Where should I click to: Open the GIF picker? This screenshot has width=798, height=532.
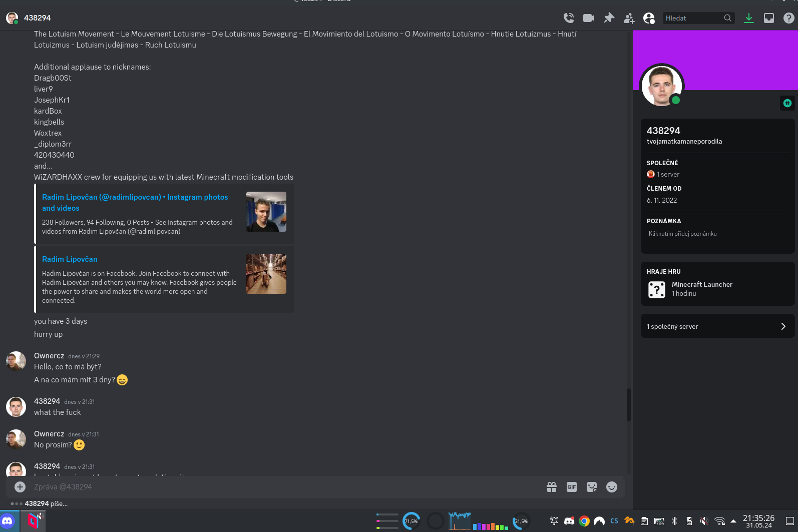pos(572,487)
